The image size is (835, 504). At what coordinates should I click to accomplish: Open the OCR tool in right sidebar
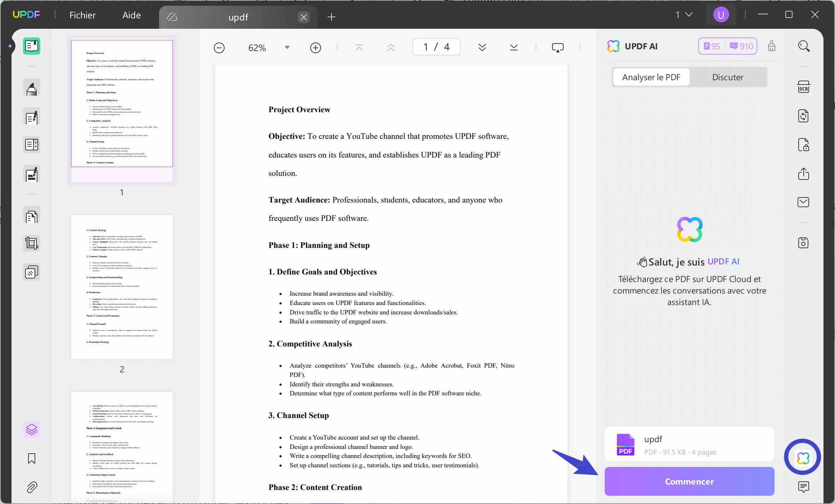click(x=803, y=87)
